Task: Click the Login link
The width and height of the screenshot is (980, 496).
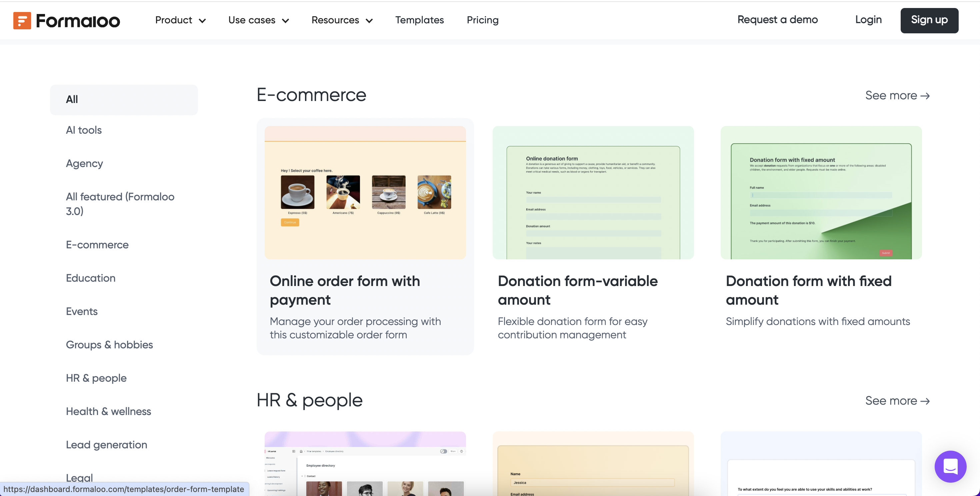Action: click(x=868, y=20)
